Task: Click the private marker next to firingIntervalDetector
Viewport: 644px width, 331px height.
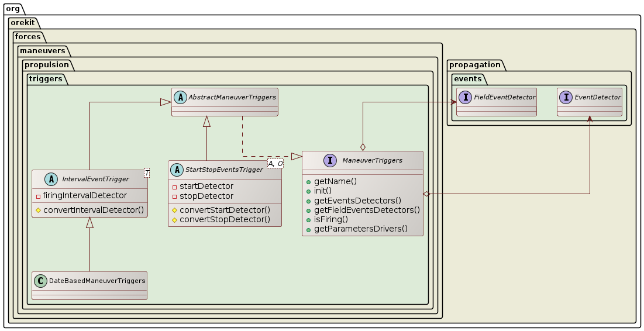Action: [x=37, y=195]
